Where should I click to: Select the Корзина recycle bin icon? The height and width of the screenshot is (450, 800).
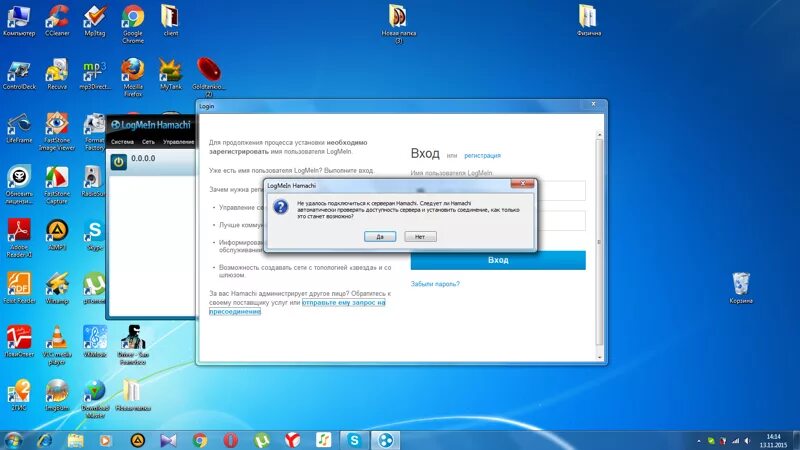pyautogui.click(x=741, y=288)
